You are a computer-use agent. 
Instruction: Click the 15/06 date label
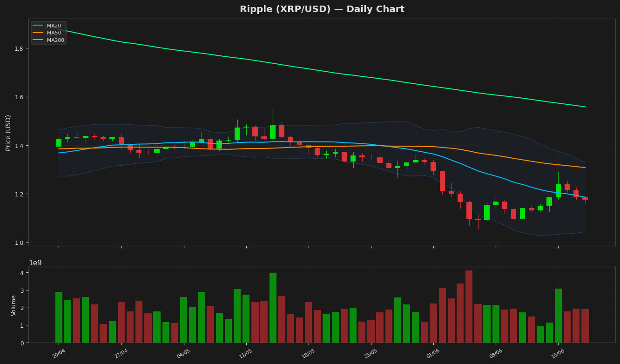pos(558,354)
